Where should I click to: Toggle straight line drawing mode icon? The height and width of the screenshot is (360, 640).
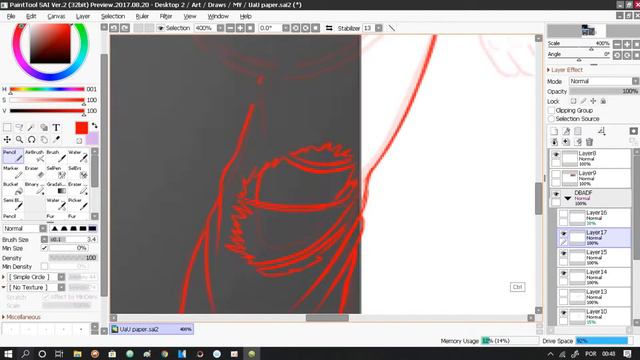[391, 28]
